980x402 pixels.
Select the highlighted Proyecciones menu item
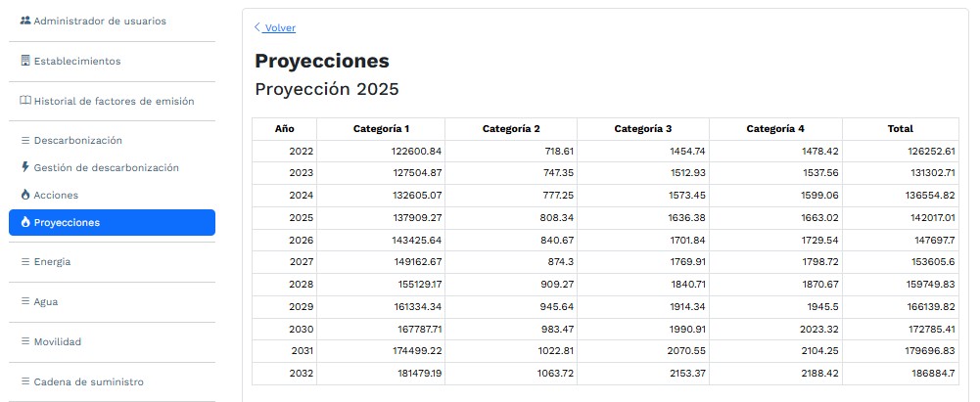[112, 222]
